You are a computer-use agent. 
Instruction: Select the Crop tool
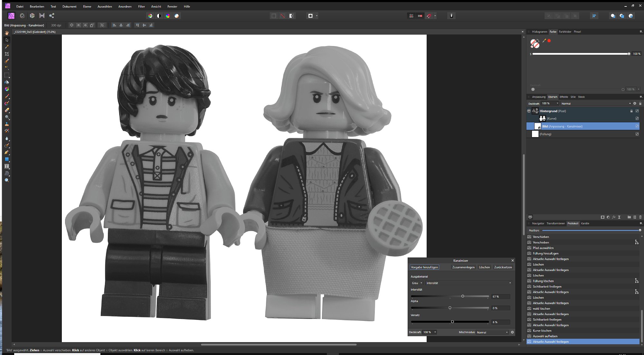(7, 54)
